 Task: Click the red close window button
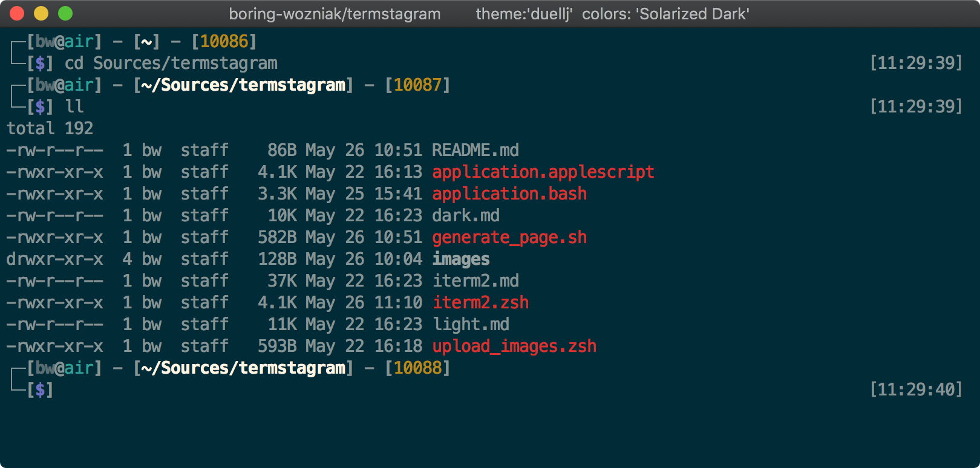(17, 13)
